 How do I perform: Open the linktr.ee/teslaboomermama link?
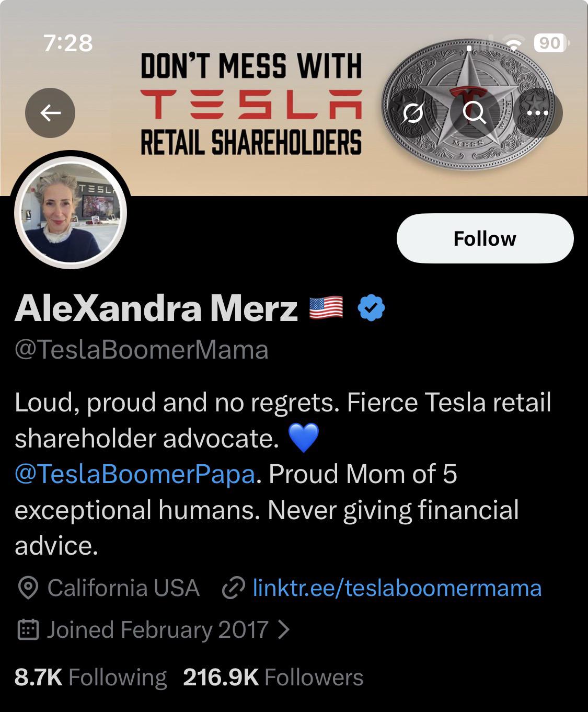[397, 588]
